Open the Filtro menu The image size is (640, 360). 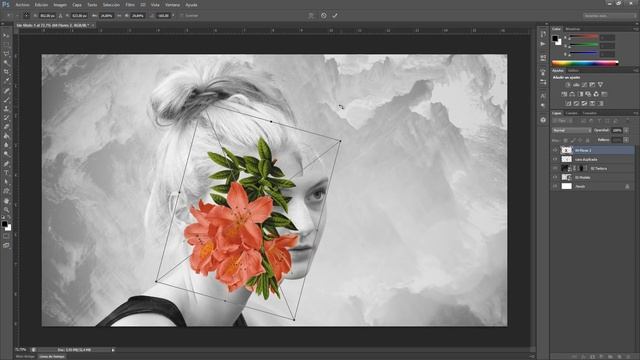[x=130, y=5]
